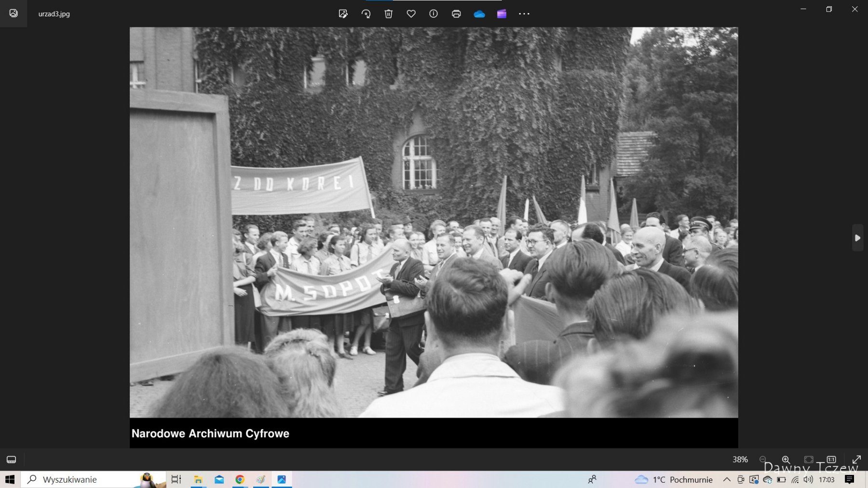The width and height of the screenshot is (868, 488).
Task: Mark the photo as favorite with the heart icon
Action: [411, 14]
